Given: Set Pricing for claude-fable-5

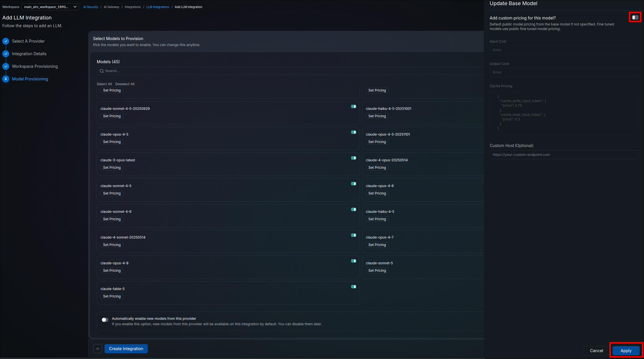Looking at the screenshot, I should tap(112, 297).
